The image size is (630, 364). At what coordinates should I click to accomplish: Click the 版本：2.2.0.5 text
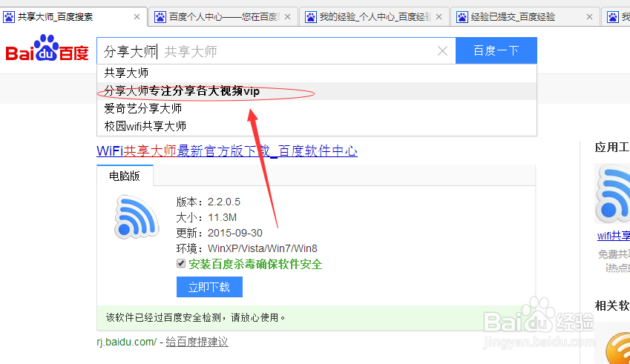coord(208,202)
